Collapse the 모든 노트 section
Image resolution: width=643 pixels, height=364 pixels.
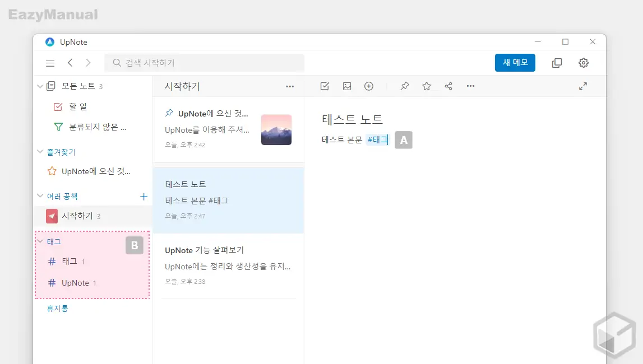[x=40, y=86]
